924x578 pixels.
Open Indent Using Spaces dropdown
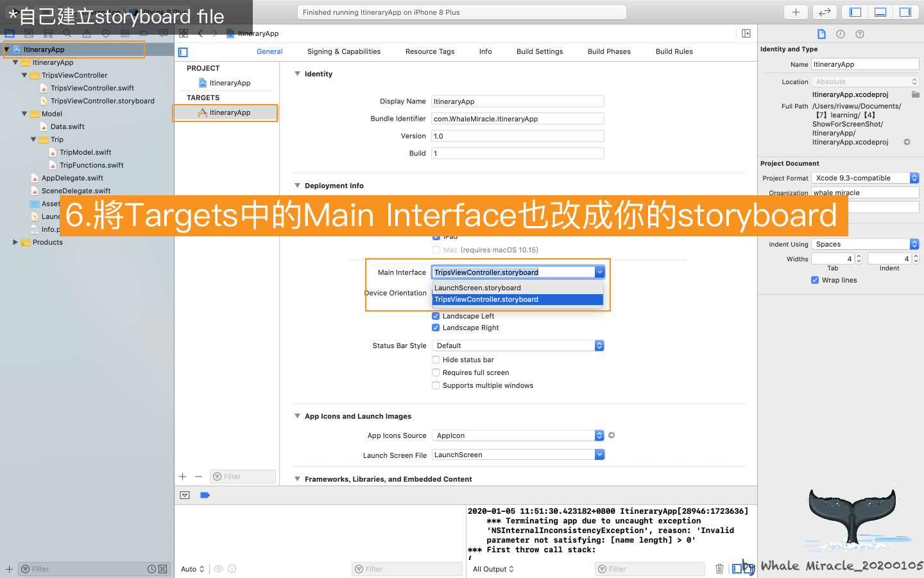pos(865,244)
